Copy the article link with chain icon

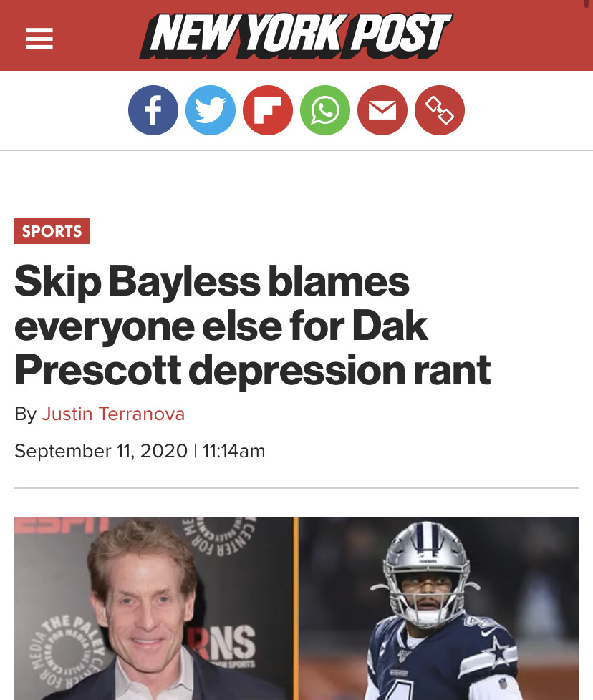[440, 110]
